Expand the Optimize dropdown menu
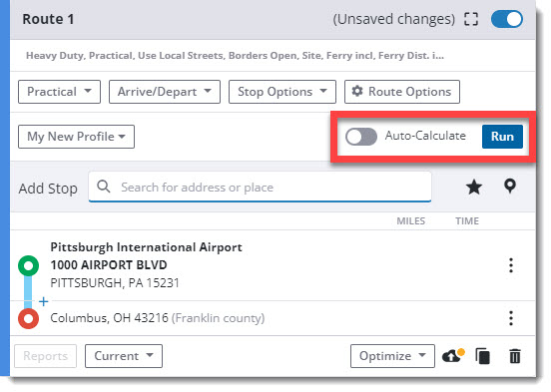This screenshot has width=551, height=392. (392, 356)
